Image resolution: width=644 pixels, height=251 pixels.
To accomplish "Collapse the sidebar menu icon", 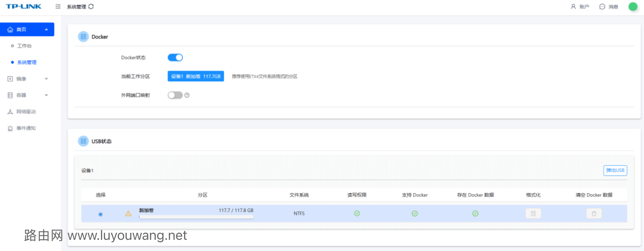I will (58, 6).
